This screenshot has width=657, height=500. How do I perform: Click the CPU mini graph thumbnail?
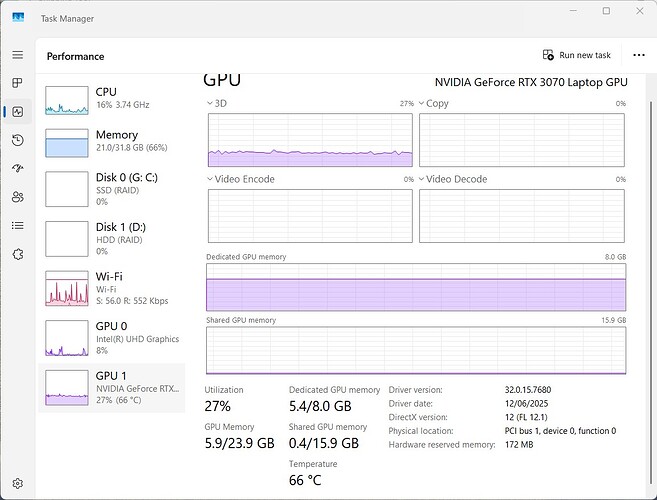(67, 100)
